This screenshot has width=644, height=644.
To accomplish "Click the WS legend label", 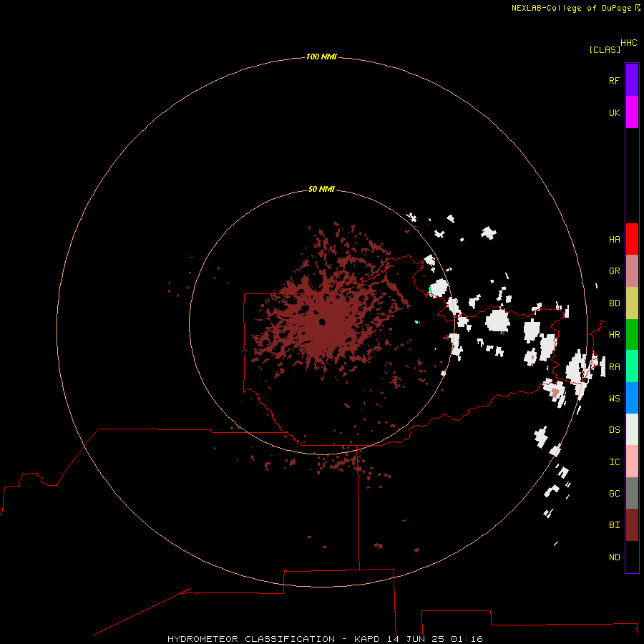I will click(614, 399).
